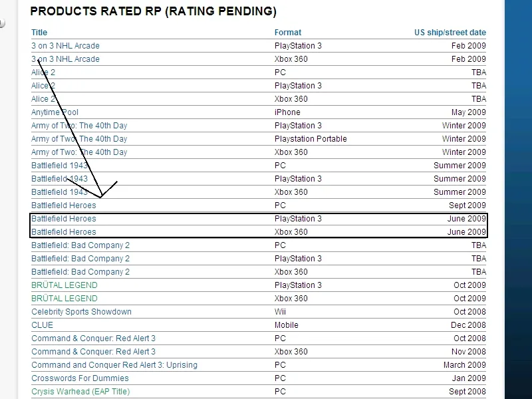Open the CLUE mobile game link
Viewport: 532px width, 399px height.
[42, 325]
